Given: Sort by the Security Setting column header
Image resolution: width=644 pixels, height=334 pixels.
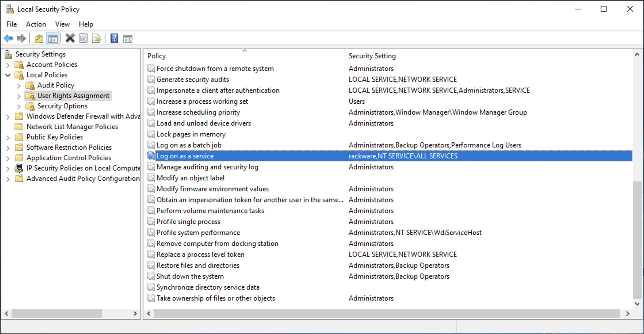Looking at the screenshot, I should [x=489, y=56].
